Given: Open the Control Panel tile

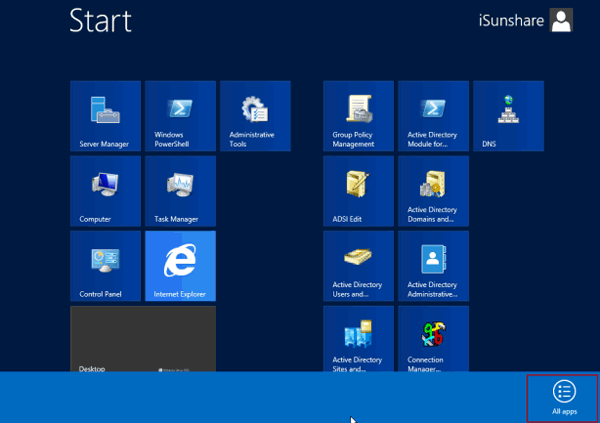Looking at the screenshot, I should [x=106, y=266].
